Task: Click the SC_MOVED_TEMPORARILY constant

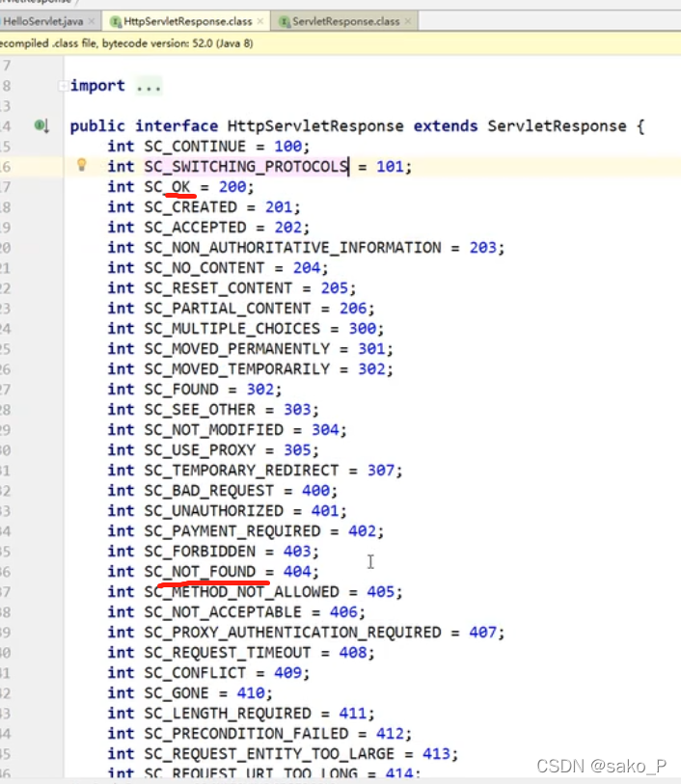Action: click(237, 369)
